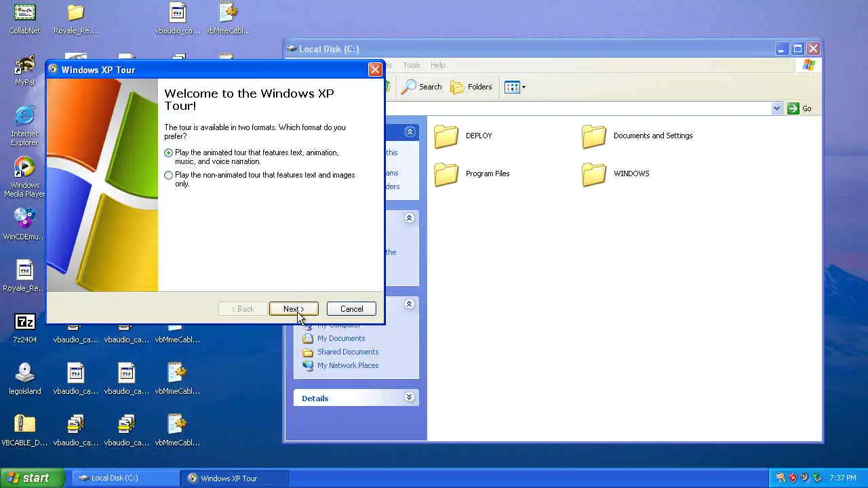This screenshot has height=488, width=868.
Task: Expand the Details panel chevron
Action: point(409,397)
